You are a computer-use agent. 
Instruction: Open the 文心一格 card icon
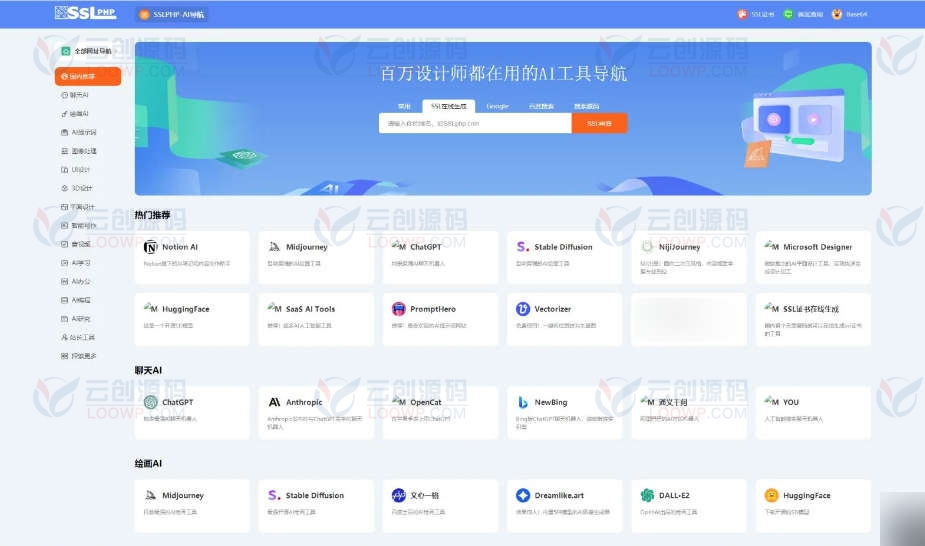pos(399,495)
